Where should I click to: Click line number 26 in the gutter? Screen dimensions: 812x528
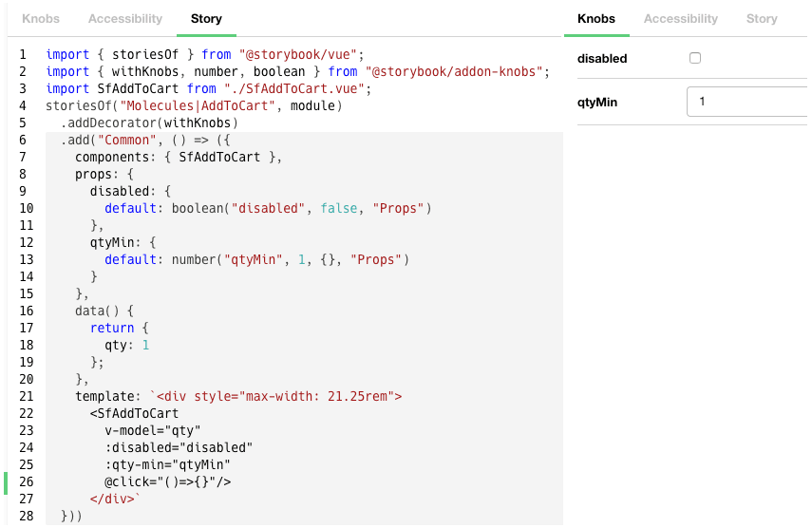coord(27,481)
